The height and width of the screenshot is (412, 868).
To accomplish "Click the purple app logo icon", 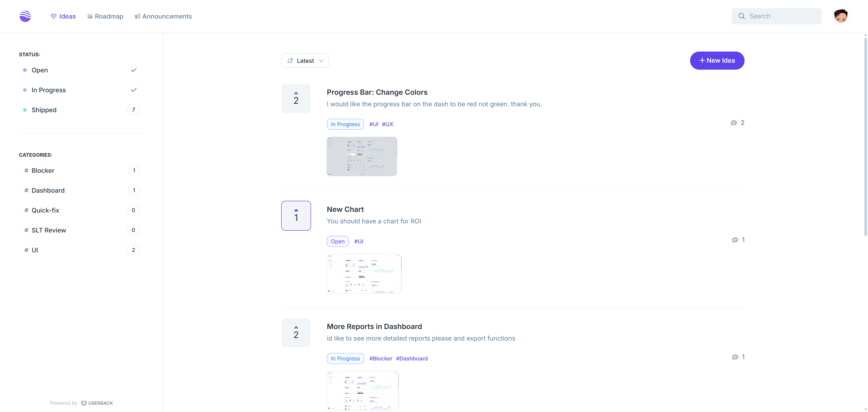I will pyautogui.click(x=25, y=16).
